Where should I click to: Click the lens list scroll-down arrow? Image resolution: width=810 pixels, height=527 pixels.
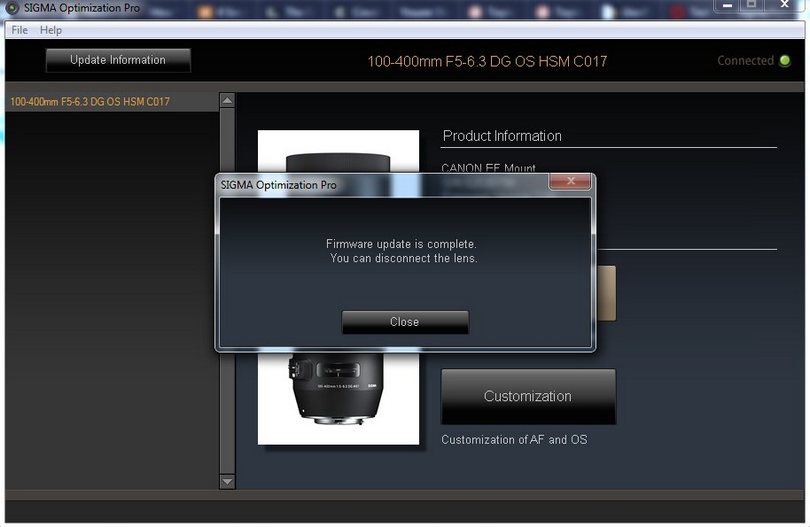pos(227,481)
